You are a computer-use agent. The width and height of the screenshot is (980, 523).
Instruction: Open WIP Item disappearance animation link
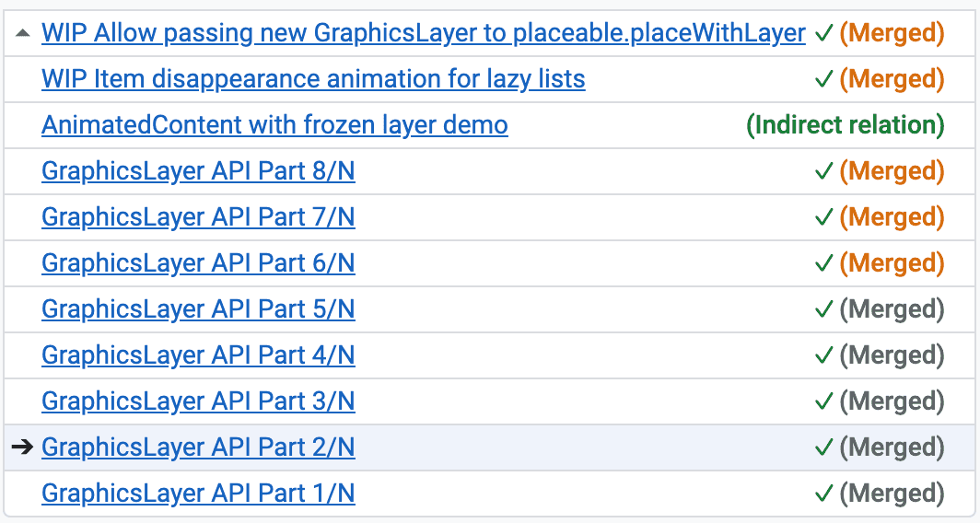[x=313, y=79]
